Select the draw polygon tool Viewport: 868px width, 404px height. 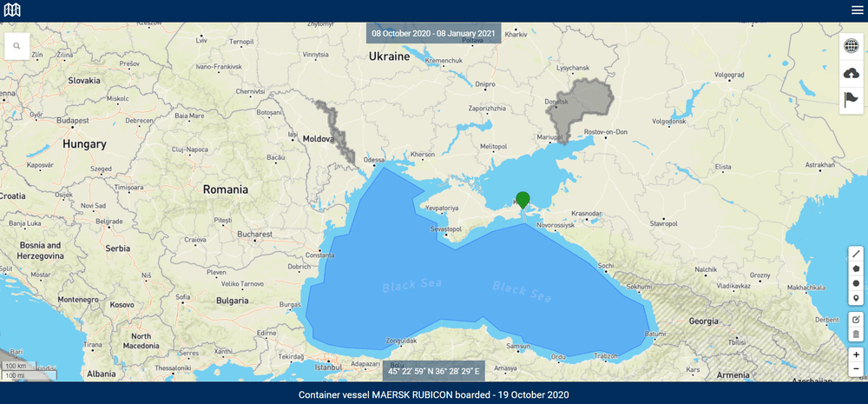tap(857, 268)
